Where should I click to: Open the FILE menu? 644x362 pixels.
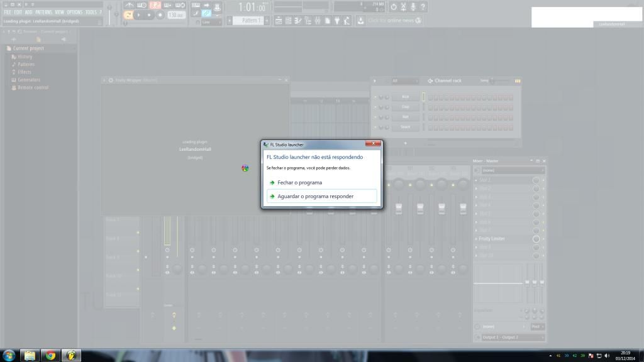pos(8,12)
